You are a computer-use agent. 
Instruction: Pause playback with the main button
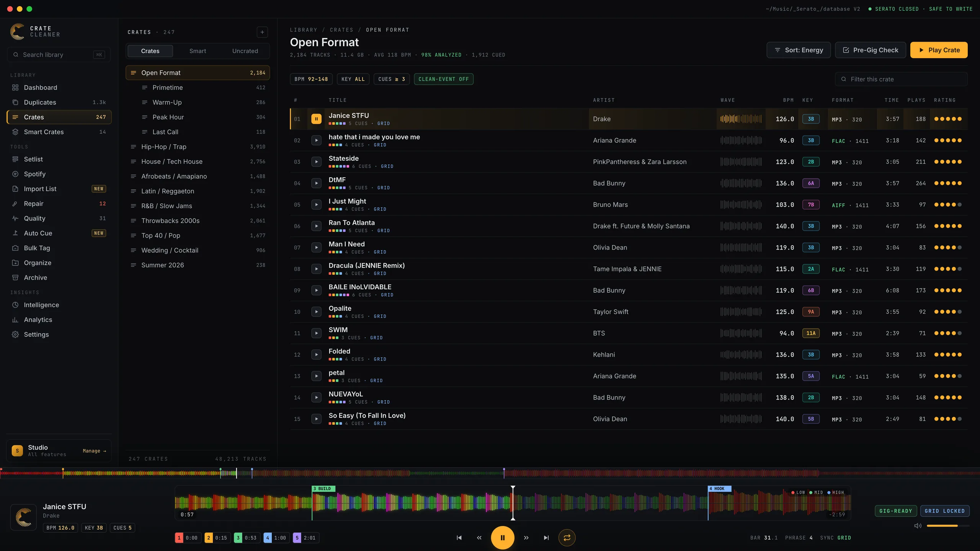(x=503, y=538)
